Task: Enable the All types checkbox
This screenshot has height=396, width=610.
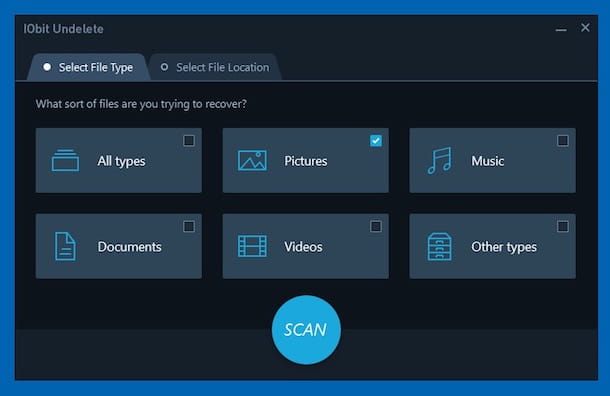Action: pos(189,140)
